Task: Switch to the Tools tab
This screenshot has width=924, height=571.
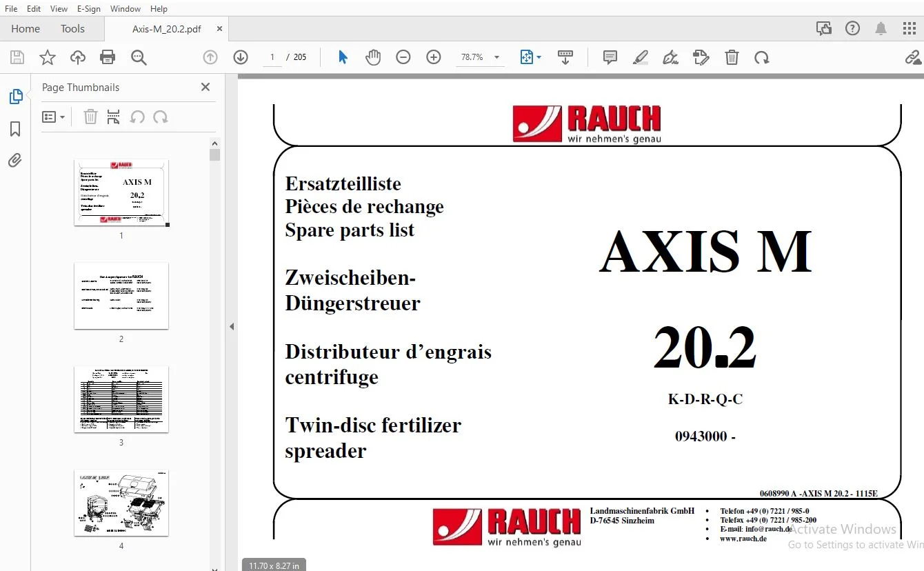Action: click(72, 29)
